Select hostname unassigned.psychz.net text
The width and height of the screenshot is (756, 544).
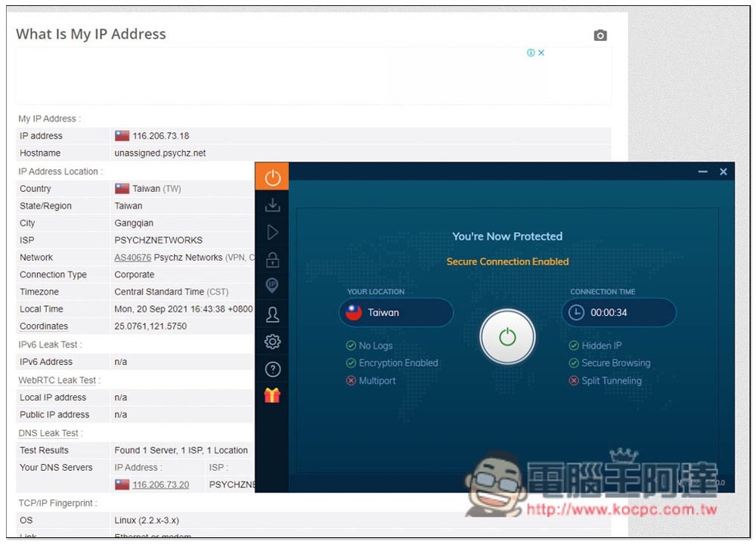click(x=160, y=153)
